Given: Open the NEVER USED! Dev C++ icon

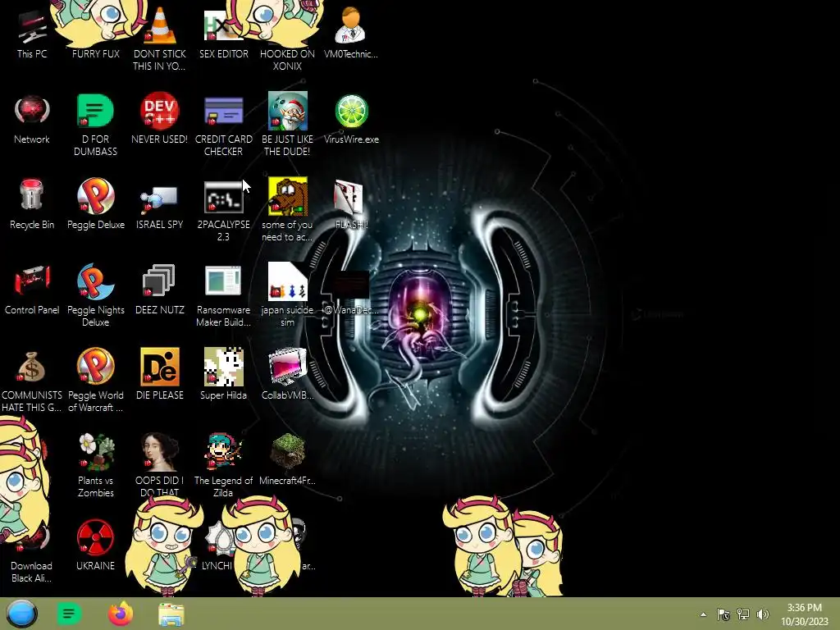Looking at the screenshot, I should click(x=159, y=112).
